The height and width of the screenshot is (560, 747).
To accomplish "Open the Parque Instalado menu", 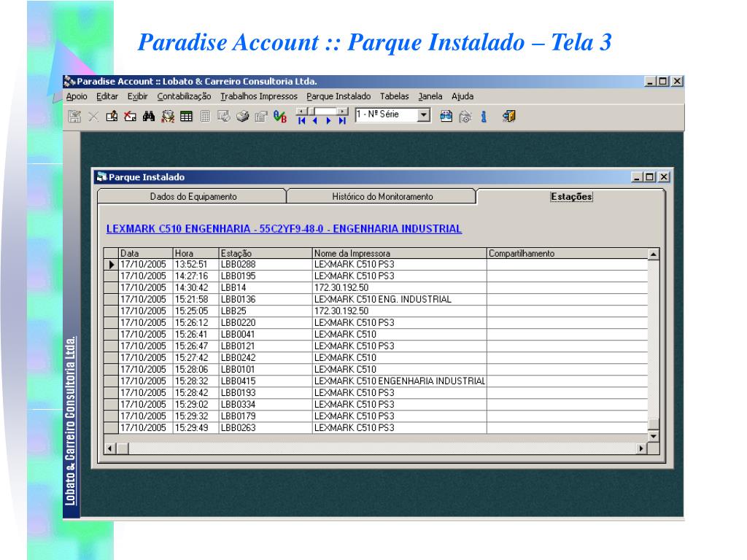I will 338,96.
